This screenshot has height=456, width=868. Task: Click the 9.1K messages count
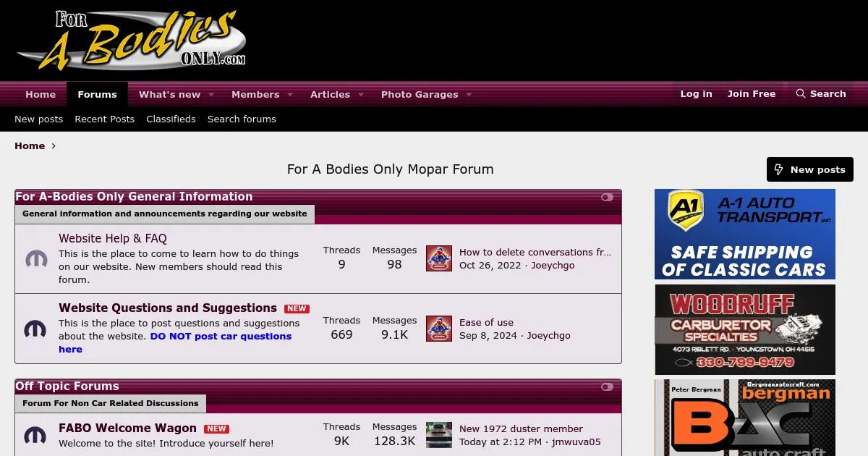click(394, 334)
